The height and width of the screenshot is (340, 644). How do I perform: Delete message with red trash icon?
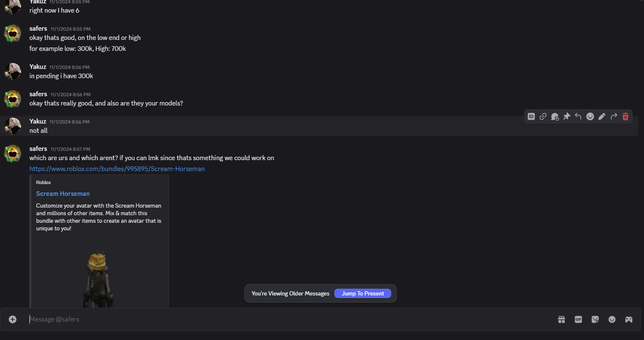625,116
